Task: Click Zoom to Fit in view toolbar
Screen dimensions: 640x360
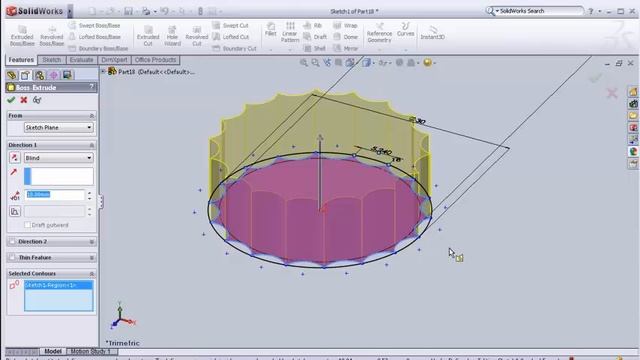Action: [x=304, y=62]
